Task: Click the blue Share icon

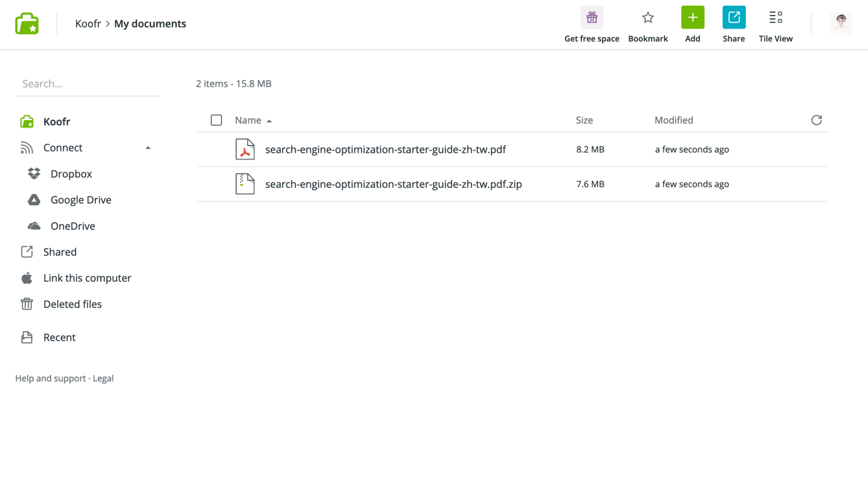Action: [734, 18]
